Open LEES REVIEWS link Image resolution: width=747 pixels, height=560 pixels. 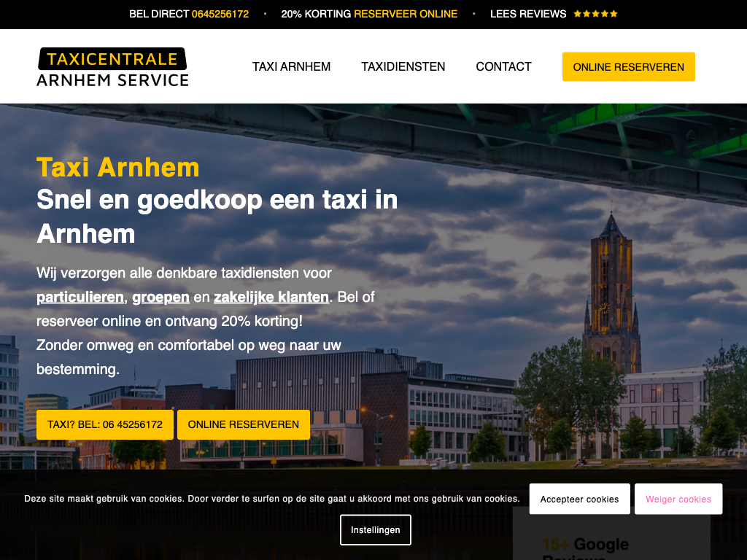[528, 14]
